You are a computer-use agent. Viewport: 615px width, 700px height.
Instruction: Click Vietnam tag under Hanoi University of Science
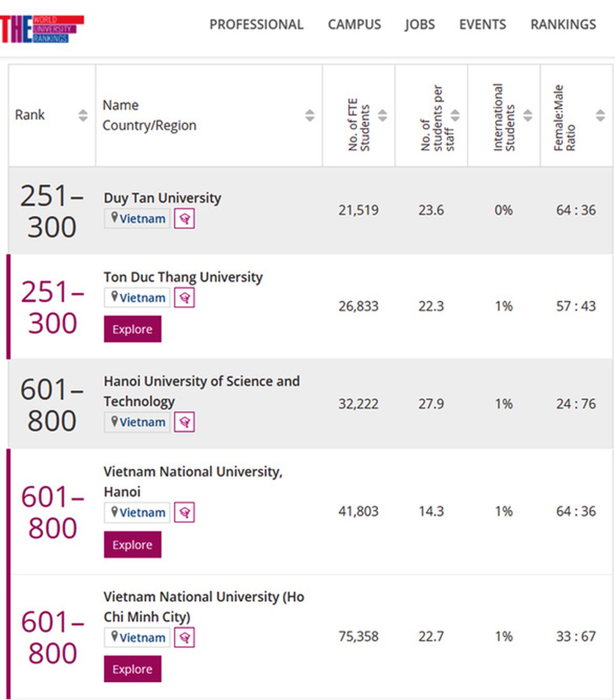(137, 422)
